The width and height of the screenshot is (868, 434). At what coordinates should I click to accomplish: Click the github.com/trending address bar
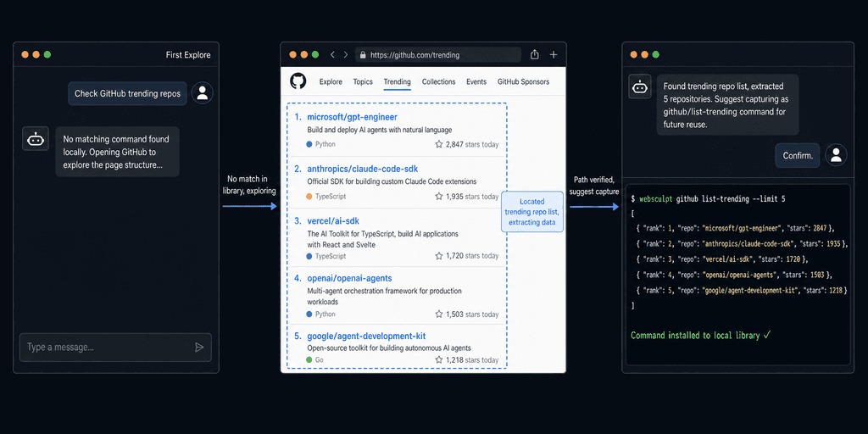point(438,55)
